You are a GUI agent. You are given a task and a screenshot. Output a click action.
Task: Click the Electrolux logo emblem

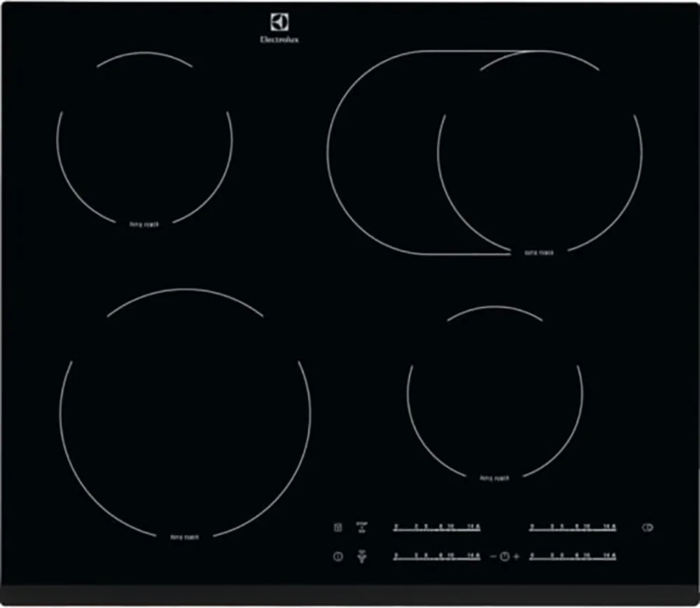pyautogui.click(x=279, y=22)
